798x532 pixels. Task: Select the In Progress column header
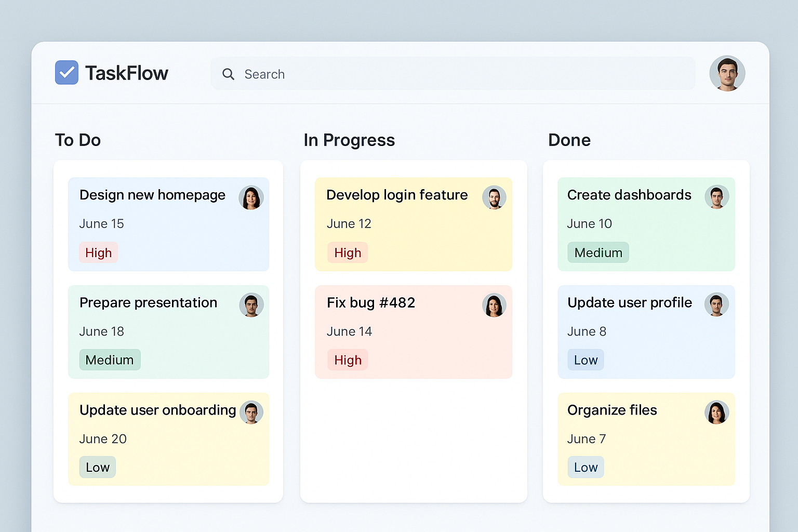[349, 140]
